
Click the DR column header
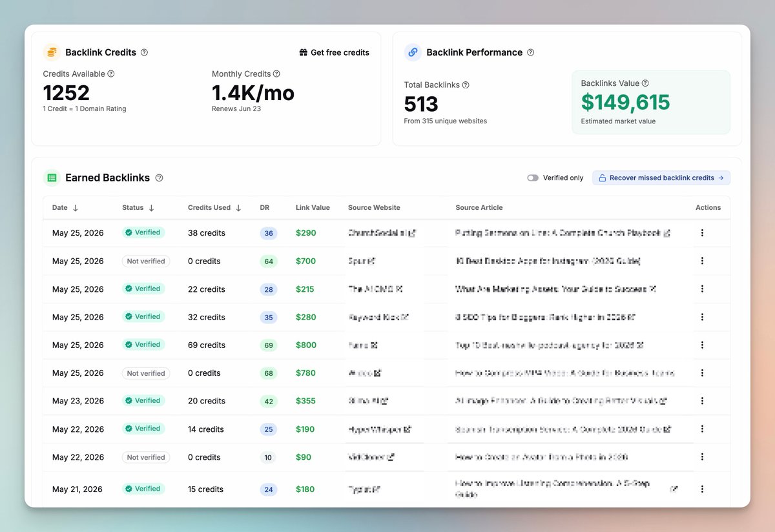point(265,208)
